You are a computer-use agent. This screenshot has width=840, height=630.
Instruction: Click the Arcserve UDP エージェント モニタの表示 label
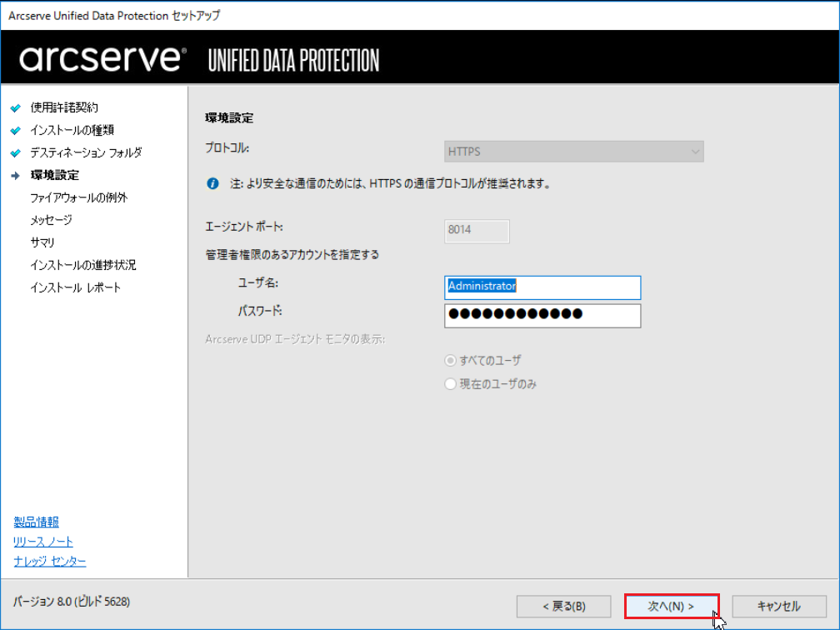tap(295, 339)
